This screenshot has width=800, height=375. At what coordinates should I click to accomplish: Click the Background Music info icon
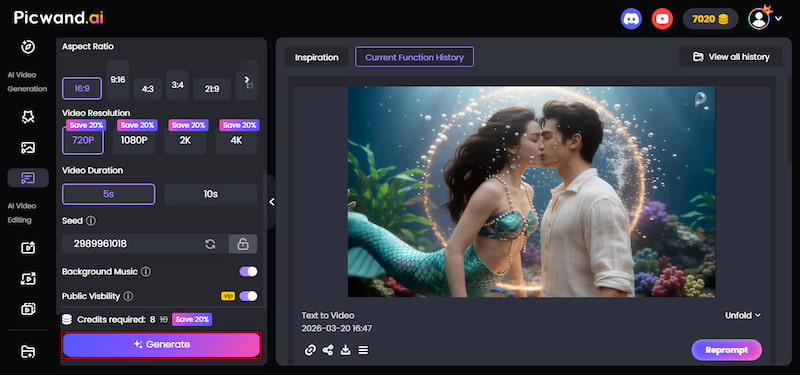[x=146, y=272]
